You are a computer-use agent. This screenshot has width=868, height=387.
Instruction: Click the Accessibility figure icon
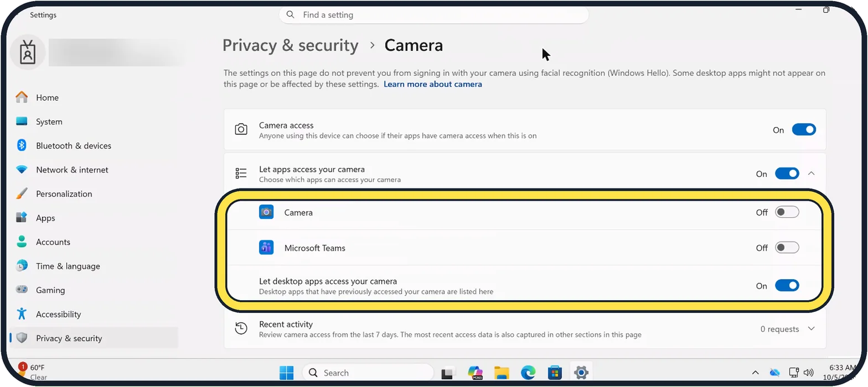(x=22, y=314)
